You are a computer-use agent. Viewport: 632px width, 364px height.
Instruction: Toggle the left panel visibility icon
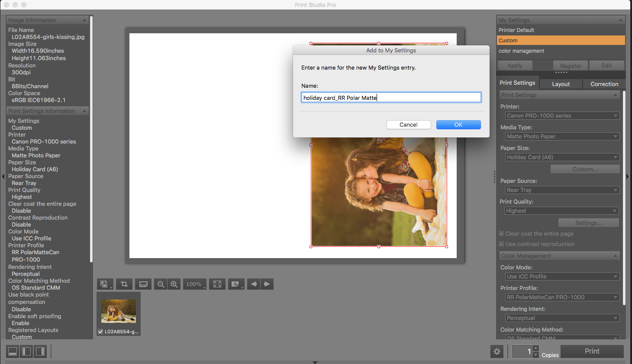point(26,351)
